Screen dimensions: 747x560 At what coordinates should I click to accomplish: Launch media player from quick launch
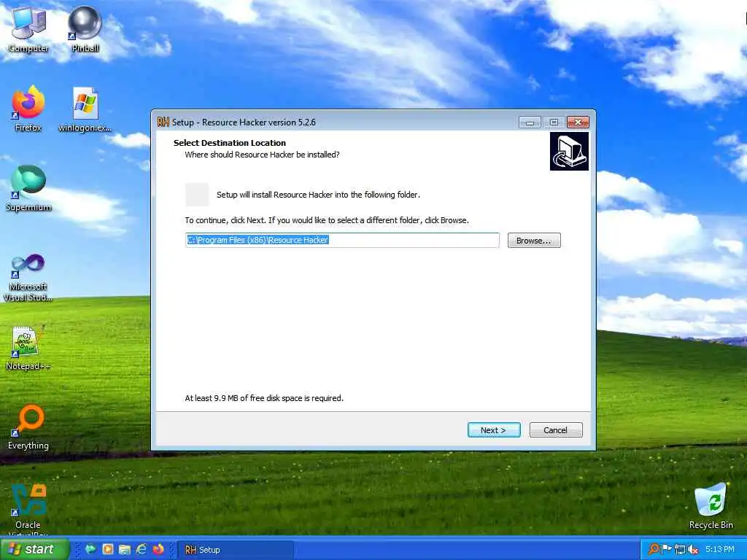108,549
